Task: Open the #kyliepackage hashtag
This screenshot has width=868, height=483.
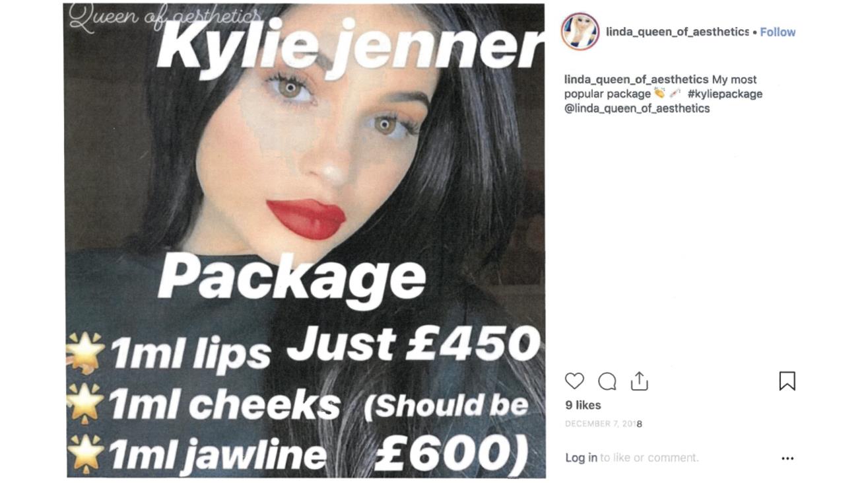Action: [x=725, y=94]
